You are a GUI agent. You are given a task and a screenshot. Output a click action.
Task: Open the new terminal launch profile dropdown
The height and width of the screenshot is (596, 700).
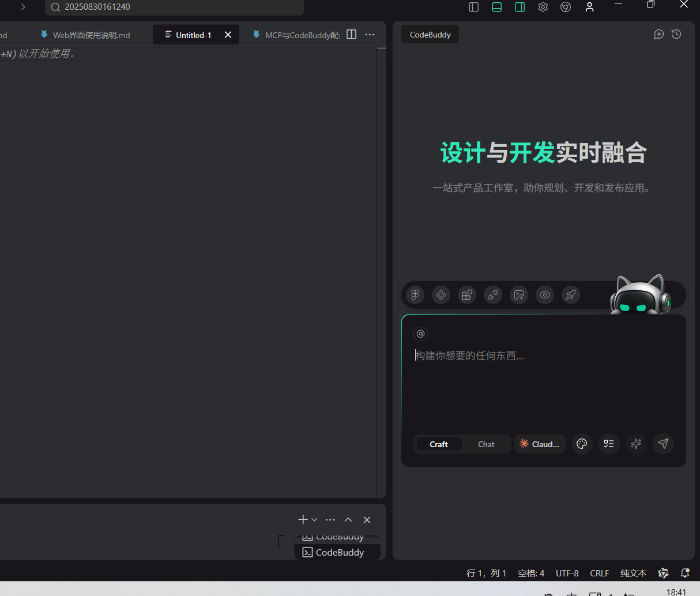coord(314,520)
